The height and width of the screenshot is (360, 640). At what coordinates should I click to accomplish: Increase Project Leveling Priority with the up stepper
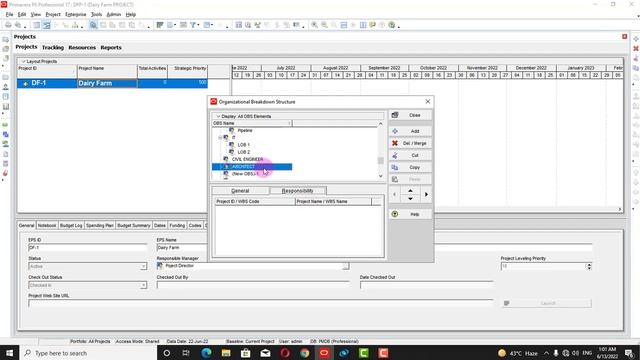(x=589, y=264)
